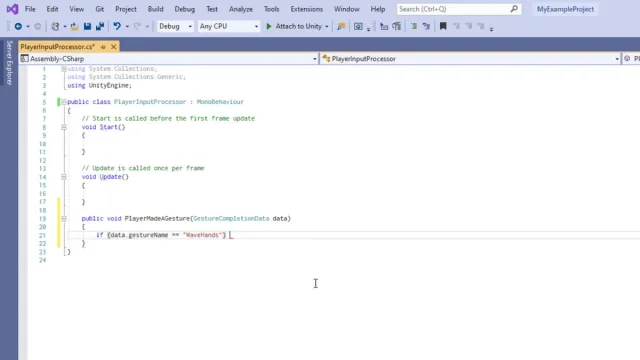Click the 'void Update()' method name

pyautogui.click(x=110, y=177)
